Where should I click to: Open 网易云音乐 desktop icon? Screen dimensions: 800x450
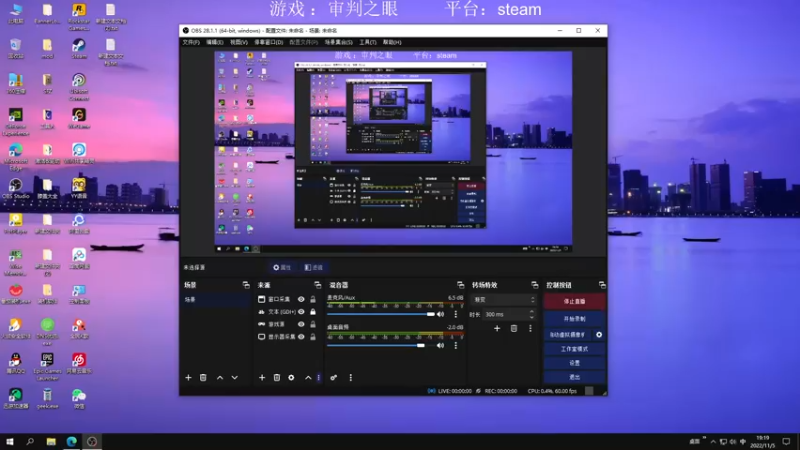[79, 363]
